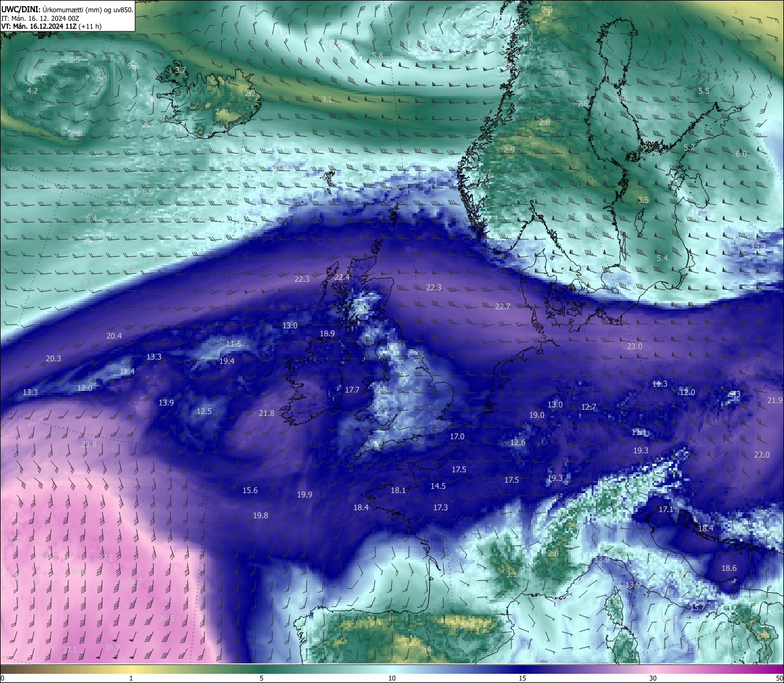Click the 14.5 value over northern France

[438, 486]
